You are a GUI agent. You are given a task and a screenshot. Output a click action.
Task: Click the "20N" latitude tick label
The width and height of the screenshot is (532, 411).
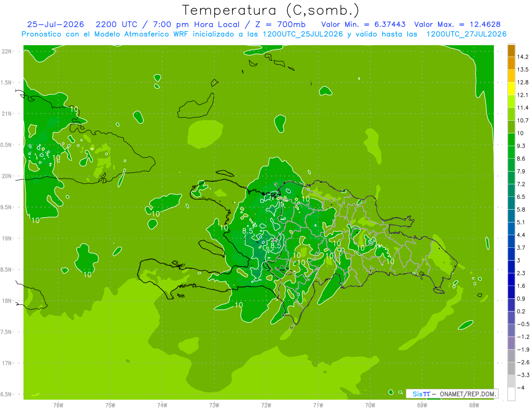point(8,176)
